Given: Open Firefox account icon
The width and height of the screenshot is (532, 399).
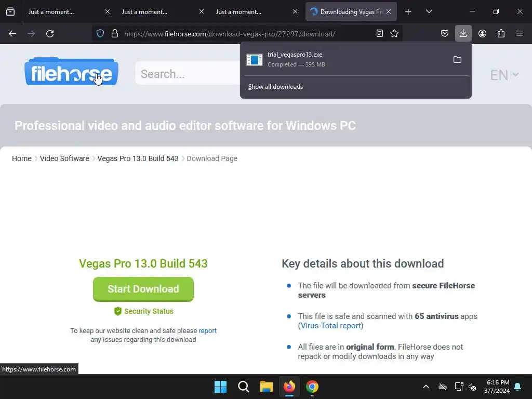Looking at the screenshot, I should click(482, 34).
